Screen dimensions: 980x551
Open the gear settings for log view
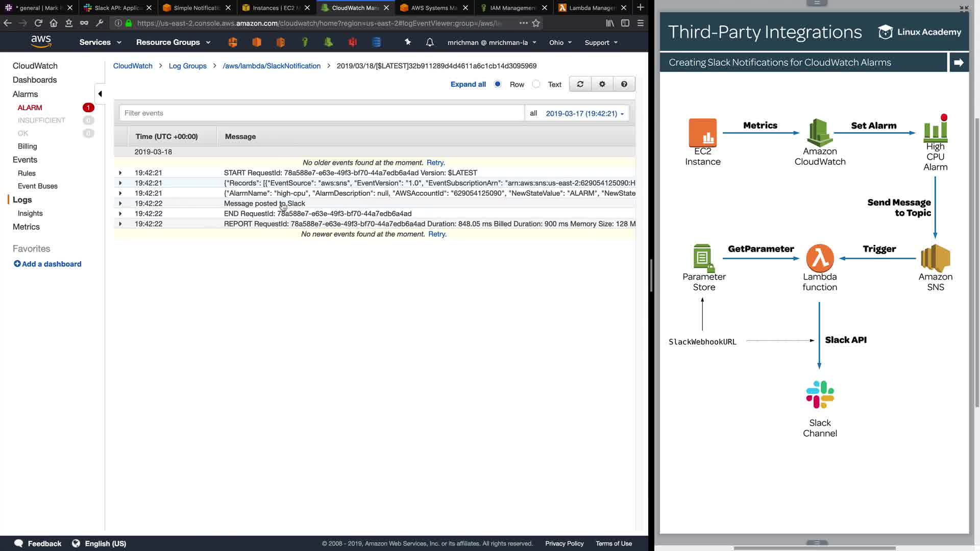point(602,84)
